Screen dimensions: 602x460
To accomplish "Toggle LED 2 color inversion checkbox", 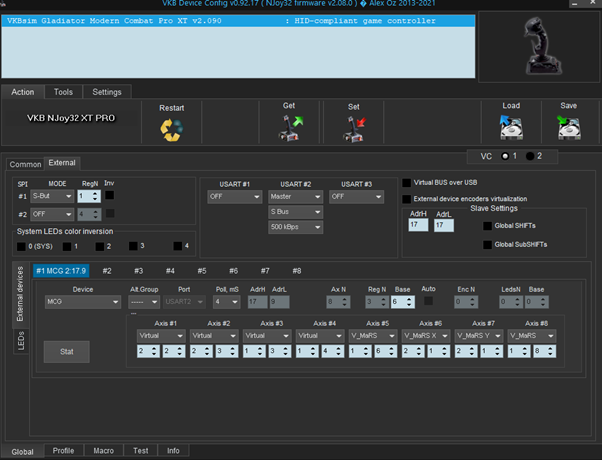I will (100, 246).
